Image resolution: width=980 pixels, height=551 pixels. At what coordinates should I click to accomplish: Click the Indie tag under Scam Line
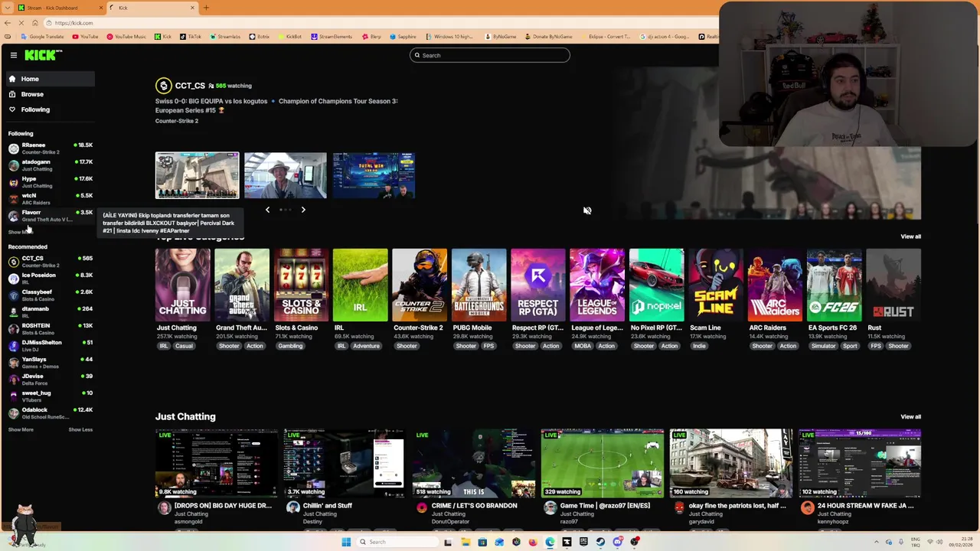(x=699, y=346)
